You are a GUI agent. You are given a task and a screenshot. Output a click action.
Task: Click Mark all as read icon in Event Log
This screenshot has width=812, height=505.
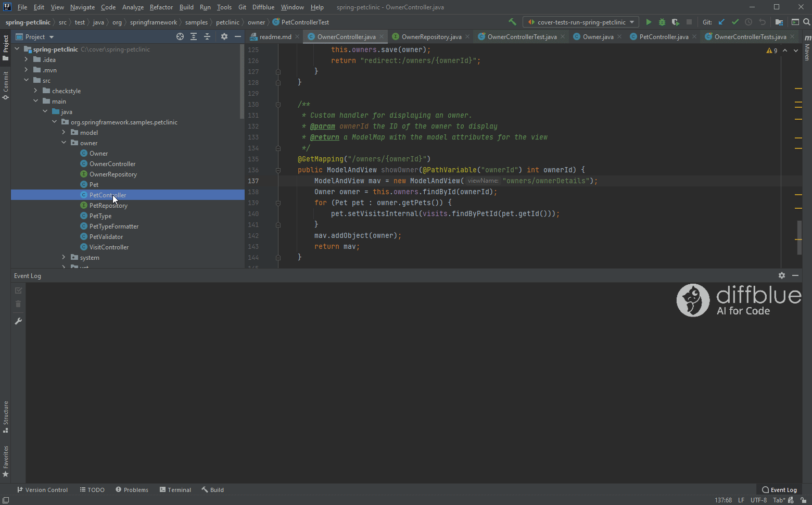pos(18,291)
